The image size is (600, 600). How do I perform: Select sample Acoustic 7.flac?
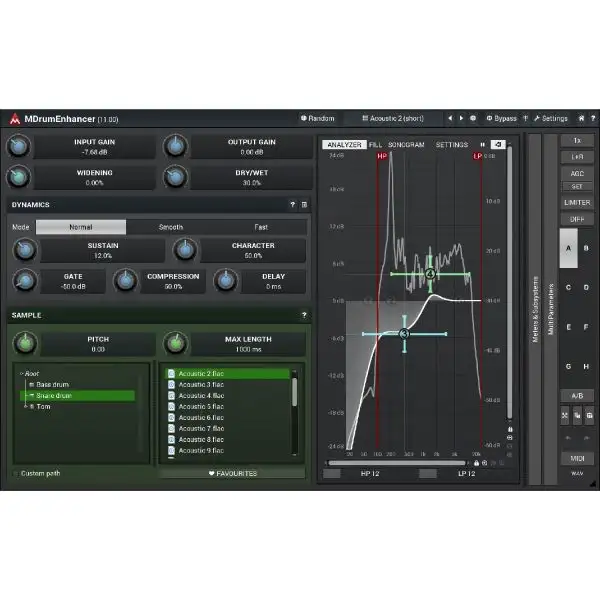(x=228, y=429)
